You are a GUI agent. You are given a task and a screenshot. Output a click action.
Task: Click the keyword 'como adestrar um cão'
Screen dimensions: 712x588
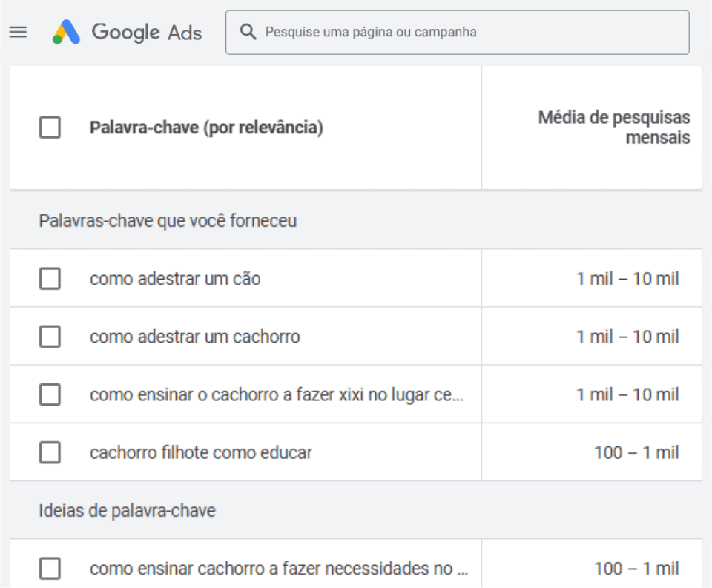(175, 279)
